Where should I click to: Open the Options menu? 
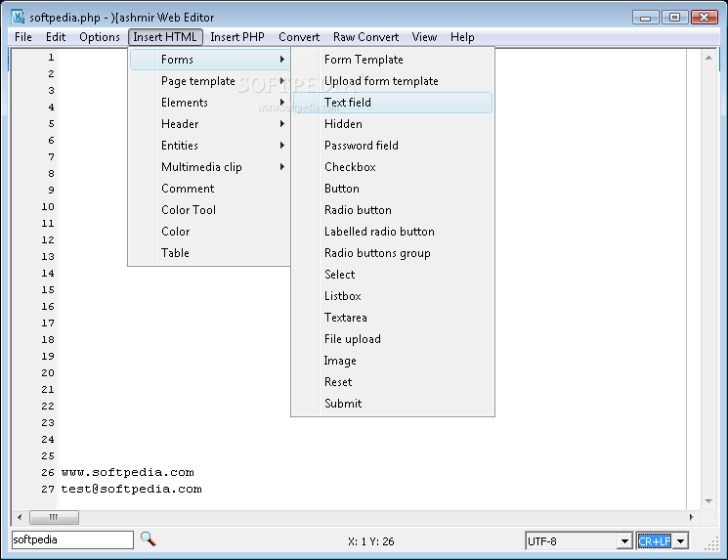point(100,37)
